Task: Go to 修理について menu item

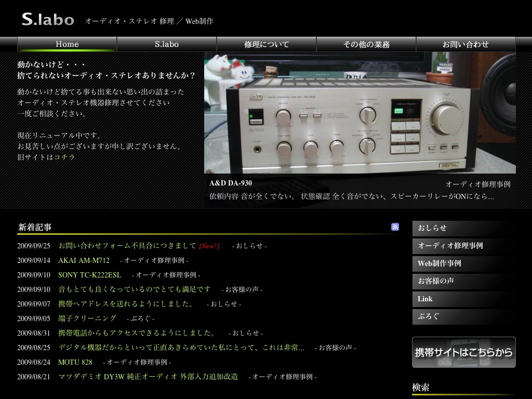Action: coord(267,44)
